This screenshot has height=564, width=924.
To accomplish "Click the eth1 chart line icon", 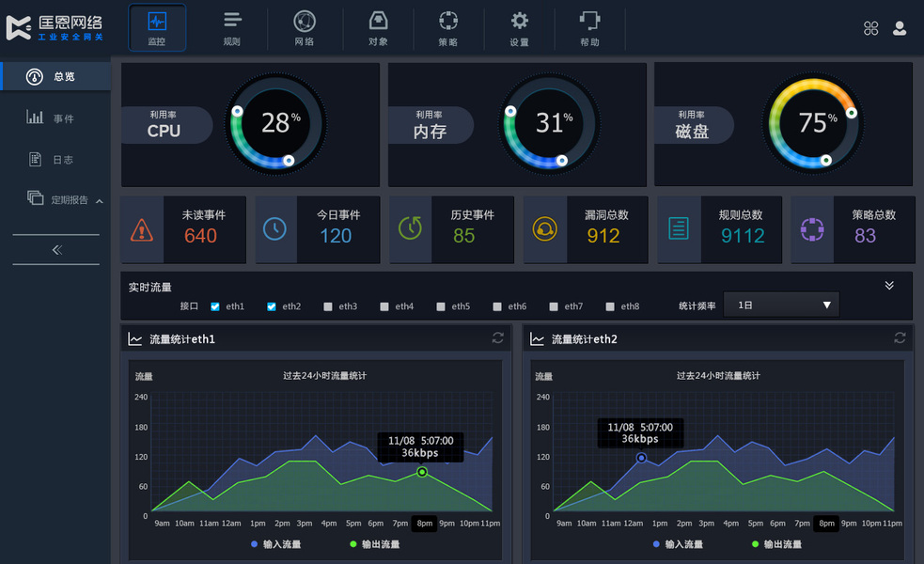I will (x=135, y=339).
